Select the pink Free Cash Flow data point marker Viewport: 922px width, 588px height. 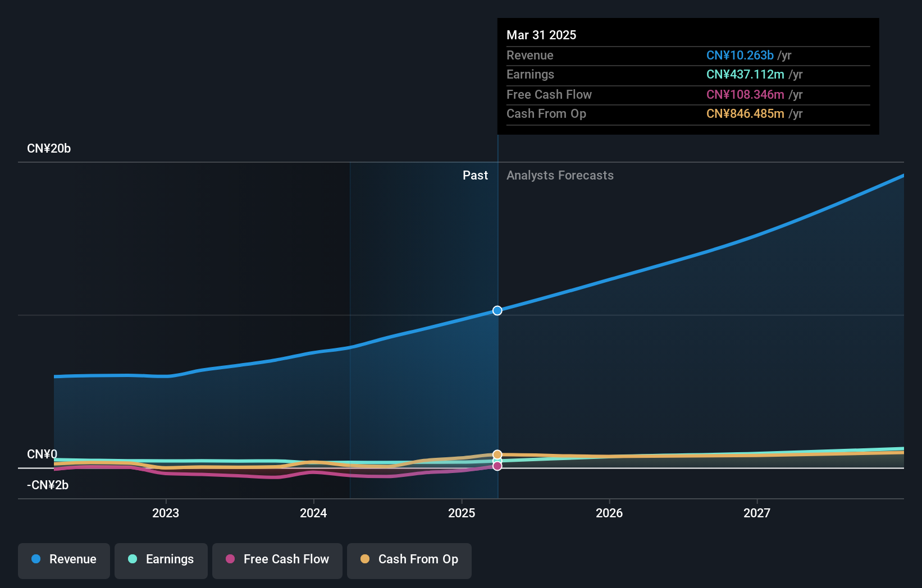(497, 466)
